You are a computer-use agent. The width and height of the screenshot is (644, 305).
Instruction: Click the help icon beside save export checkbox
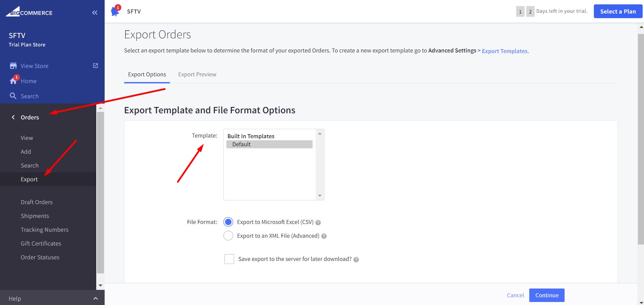tap(356, 259)
